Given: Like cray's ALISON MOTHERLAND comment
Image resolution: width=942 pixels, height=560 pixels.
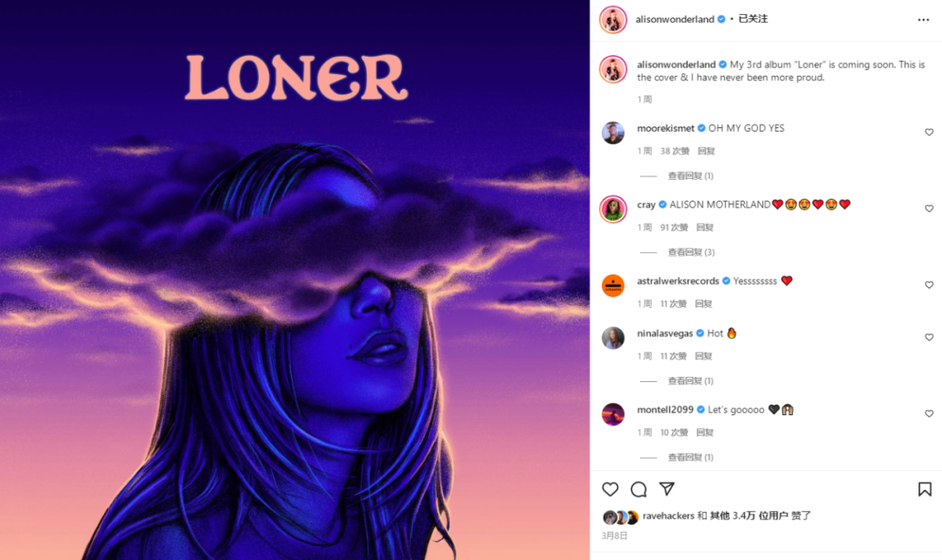Looking at the screenshot, I should coord(929,208).
